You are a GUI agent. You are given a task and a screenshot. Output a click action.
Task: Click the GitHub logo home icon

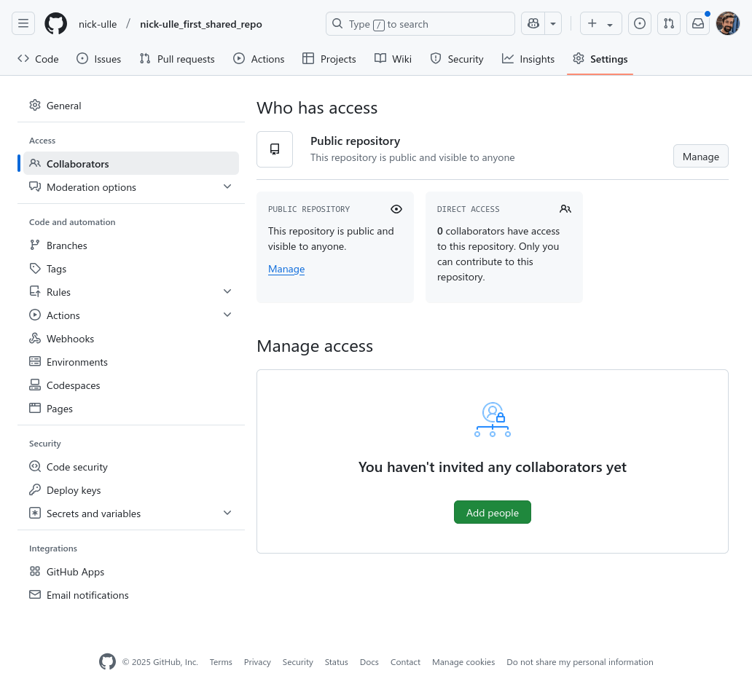tap(56, 23)
